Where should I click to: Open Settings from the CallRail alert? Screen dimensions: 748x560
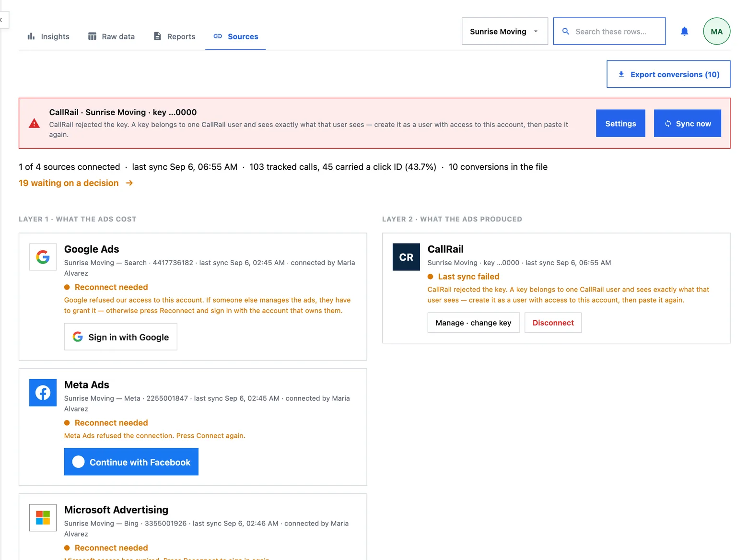click(620, 123)
